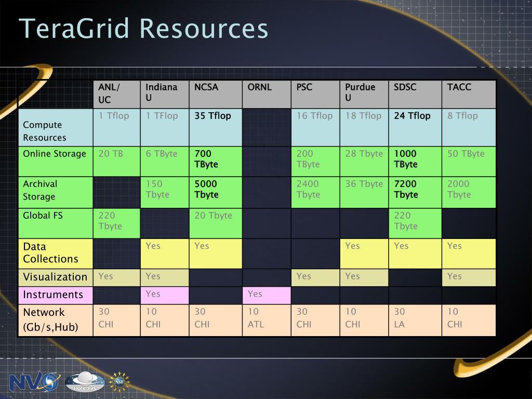
Task: Select the "Online Storage" row label
Action: (x=56, y=162)
